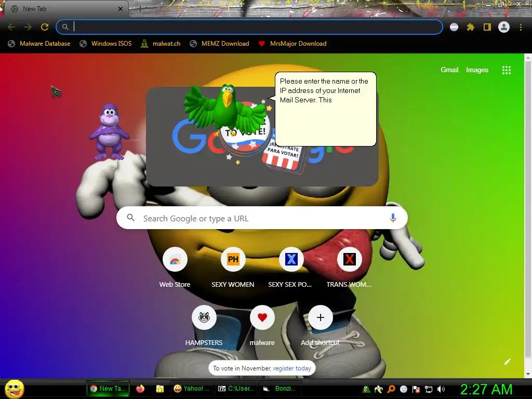
Task: Click the Google search box
Action: point(262,218)
